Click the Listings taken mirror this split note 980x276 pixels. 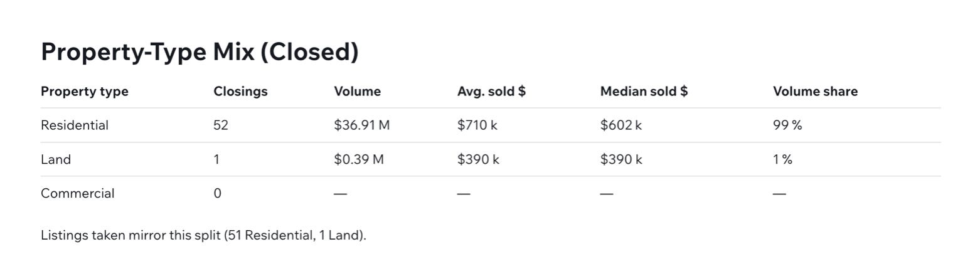203,236
